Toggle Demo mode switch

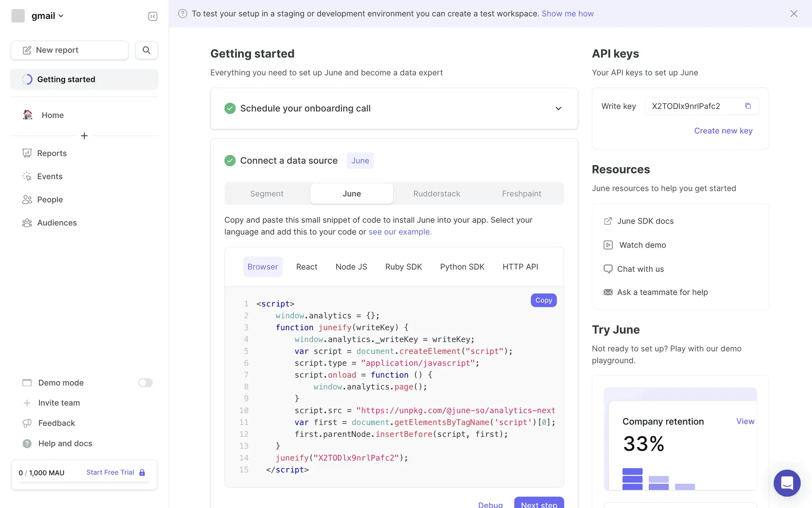[x=145, y=383]
